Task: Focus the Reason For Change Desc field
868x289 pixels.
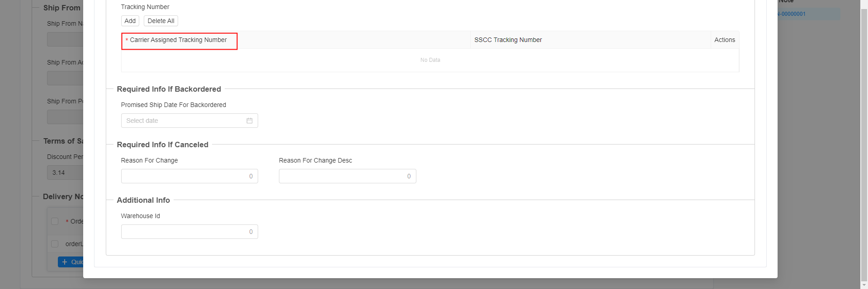Action: 347,176
